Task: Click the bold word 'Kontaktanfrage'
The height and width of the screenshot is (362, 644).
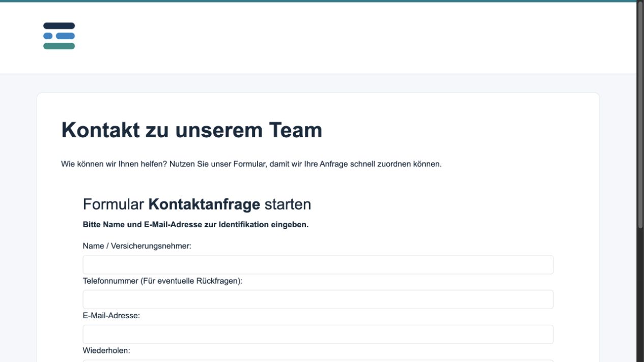Action: pyautogui.click(x=204, y=204)
